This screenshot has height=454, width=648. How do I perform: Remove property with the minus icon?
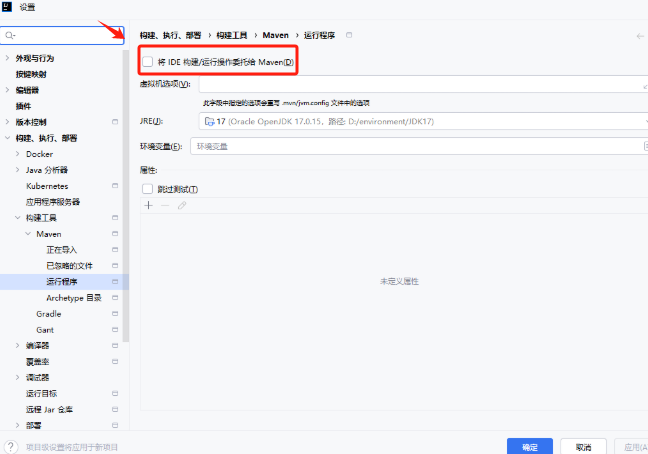pos(165,205)
